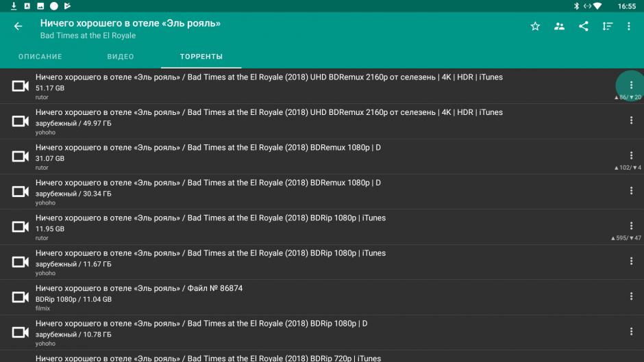Share this movie via the share icon

click(x=584, y=27)
